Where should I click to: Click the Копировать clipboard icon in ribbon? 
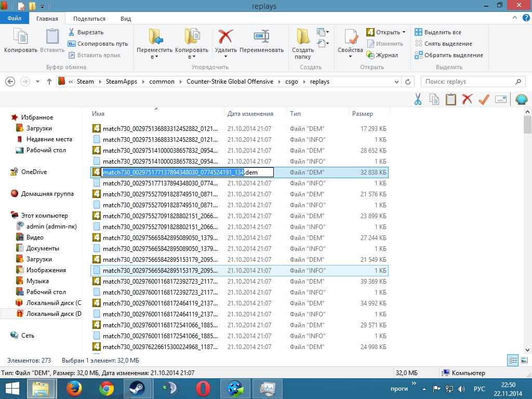pyautogui.click(x=20, y=37)
